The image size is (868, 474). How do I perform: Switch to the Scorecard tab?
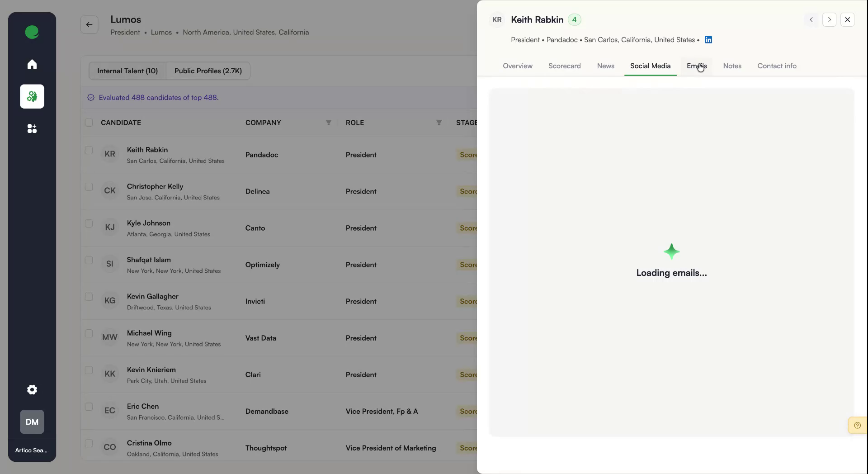[565, 66]
